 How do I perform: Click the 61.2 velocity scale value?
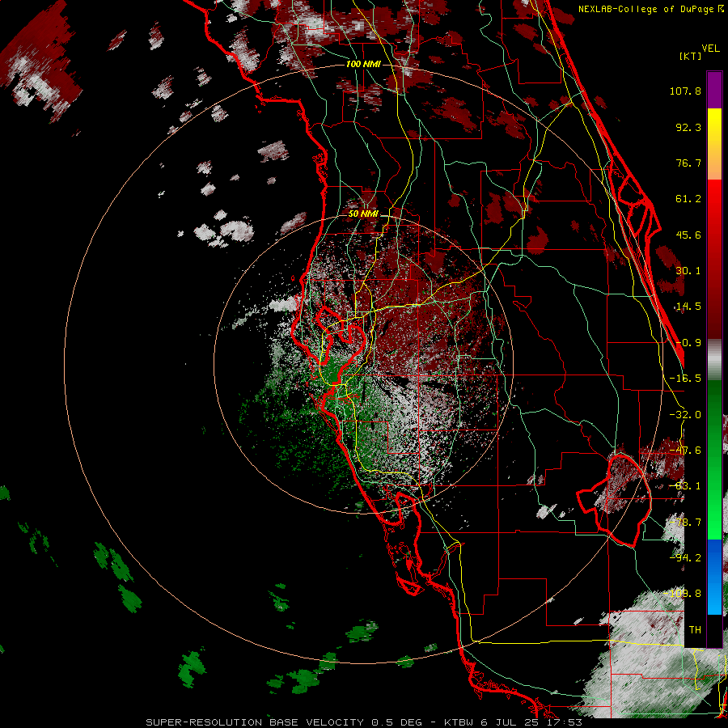[688, 199]
